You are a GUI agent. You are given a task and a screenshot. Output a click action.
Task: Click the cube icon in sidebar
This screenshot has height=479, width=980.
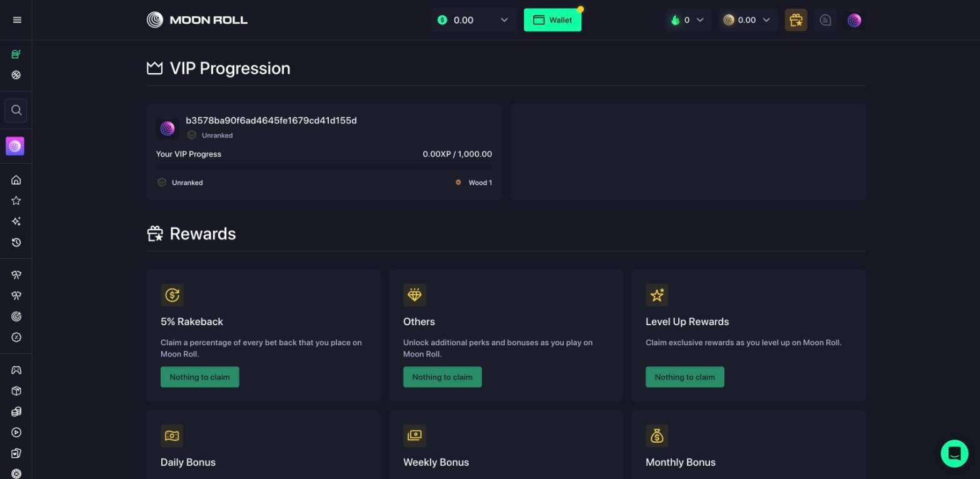coord(16,391)
